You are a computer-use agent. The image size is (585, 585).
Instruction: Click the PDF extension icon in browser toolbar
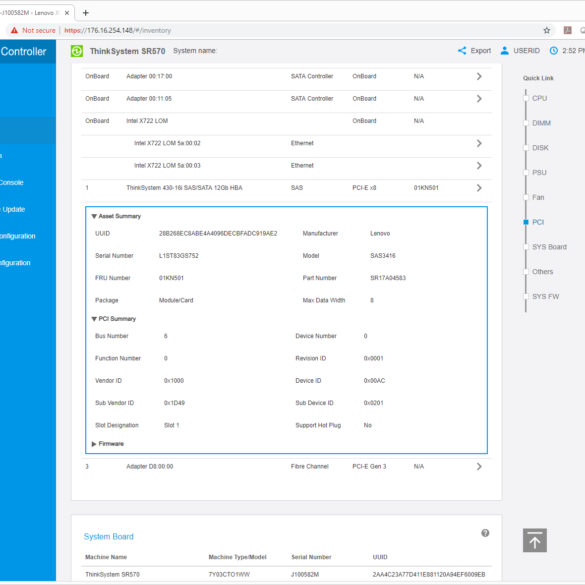[x=567, y=31]
